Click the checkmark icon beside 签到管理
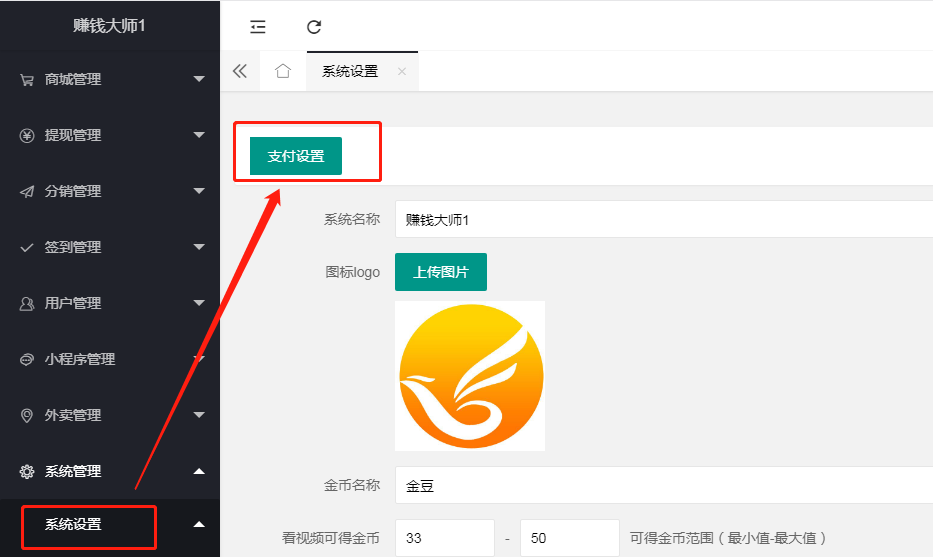The image size is (933, 557). pos(27,248)
